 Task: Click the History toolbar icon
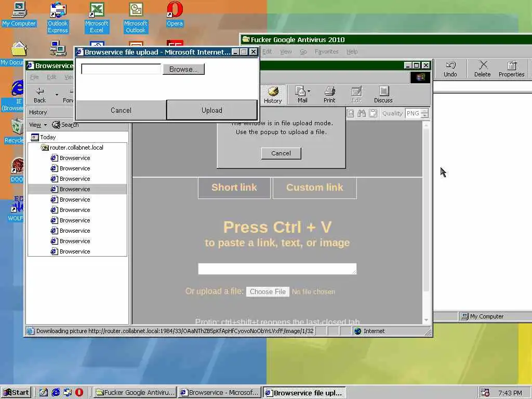click(x=273, y=95)
